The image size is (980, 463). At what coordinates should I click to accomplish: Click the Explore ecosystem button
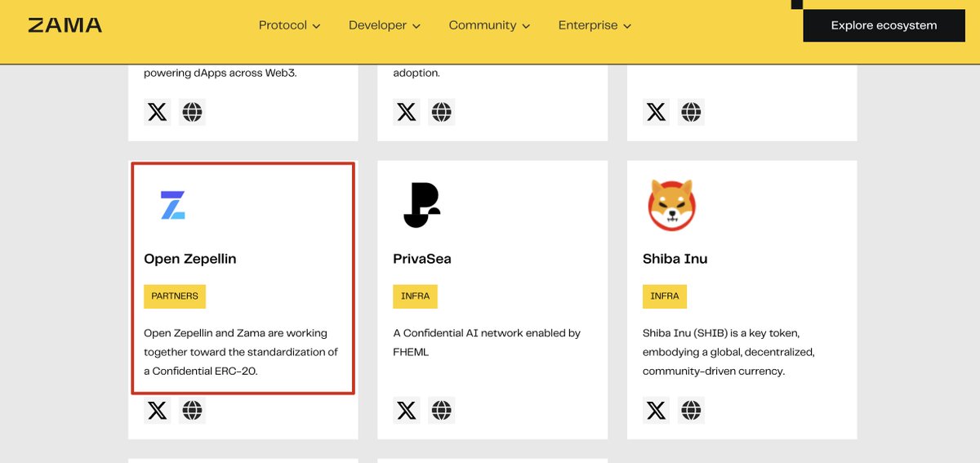[x=884, y=25]
